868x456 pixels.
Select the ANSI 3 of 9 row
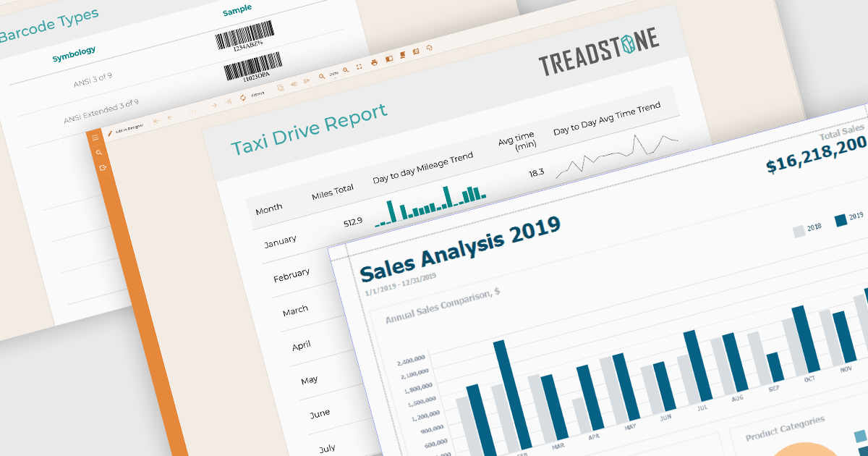[x=93, y=80]
